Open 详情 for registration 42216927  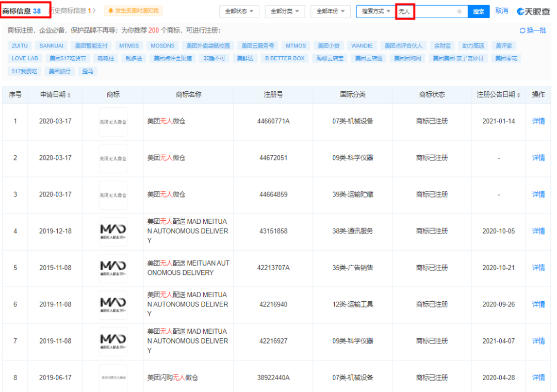pyautogui.click(x=538, y=341)
